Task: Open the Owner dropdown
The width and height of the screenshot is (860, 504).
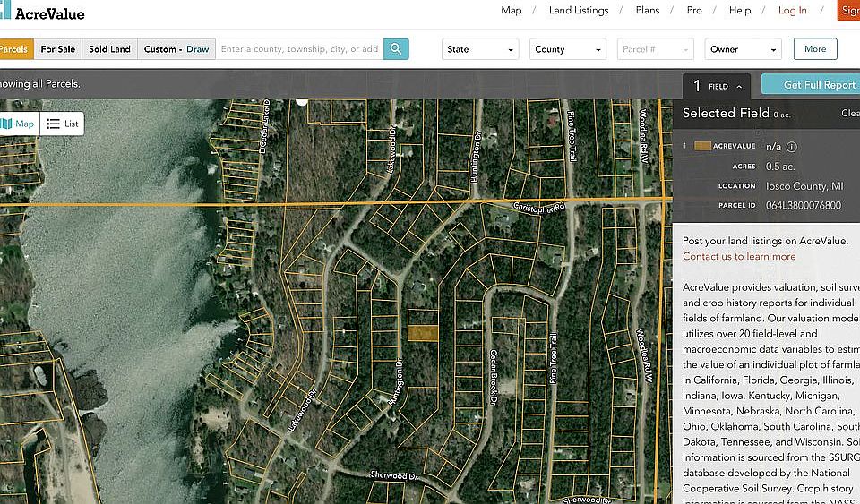Action: tap(744, 49)
